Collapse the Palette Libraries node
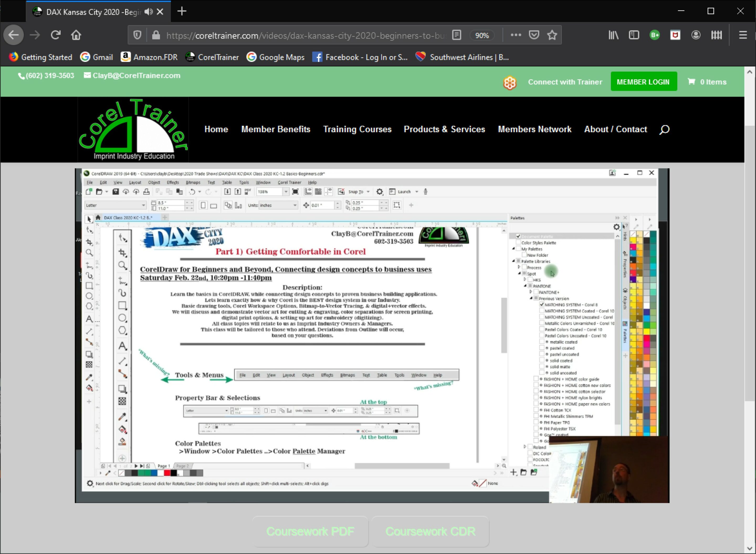Viewport: 756px width, 554px height. [513, 261]
